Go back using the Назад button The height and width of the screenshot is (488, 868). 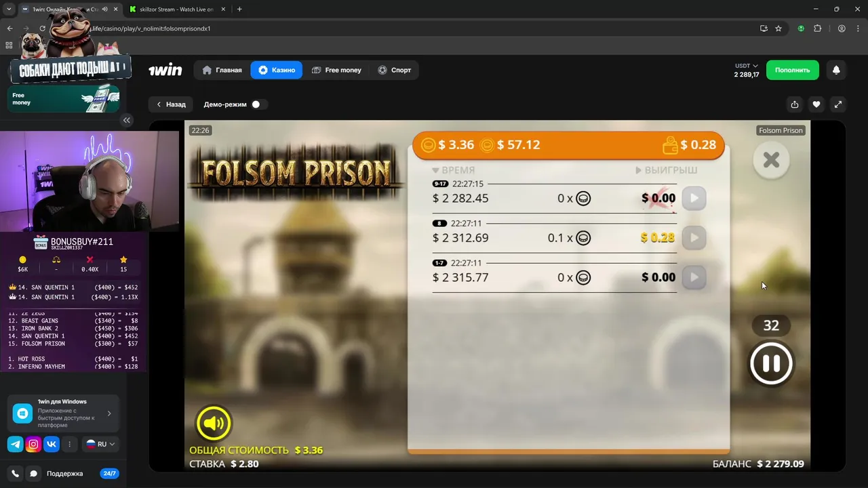[x=171, y=104]
